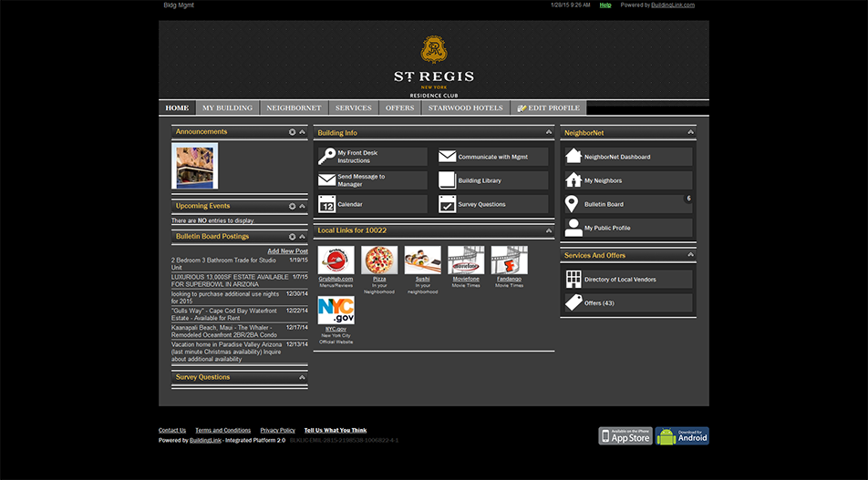Collapse the Local Links for 10022 panel
This screenshot has width=868, height=480.
click(x=549, y=230)
